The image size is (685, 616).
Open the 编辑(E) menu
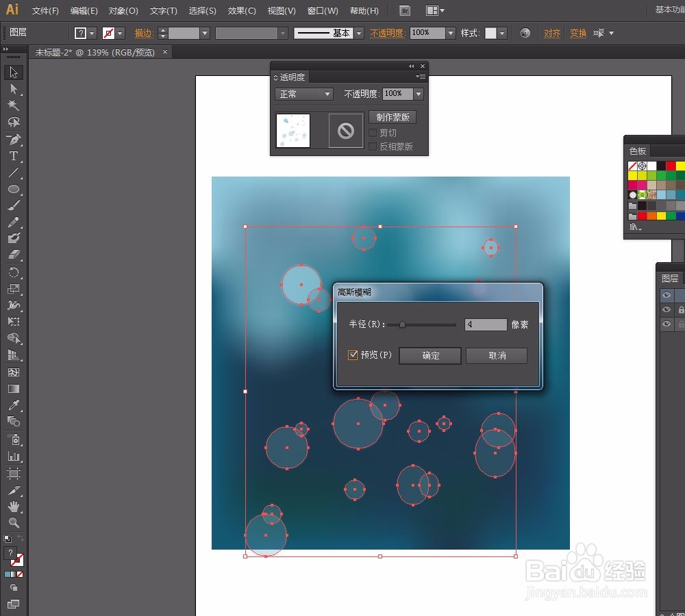pos(84,11)
